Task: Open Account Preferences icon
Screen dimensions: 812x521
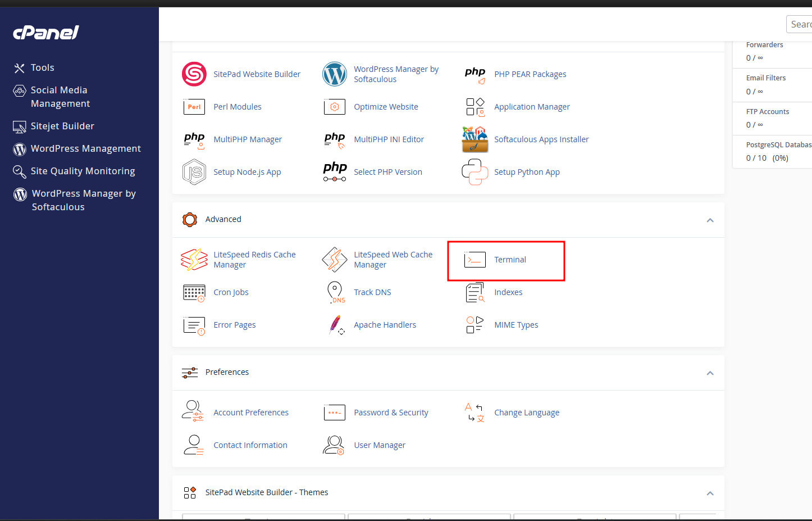Action: pos(193,411)
